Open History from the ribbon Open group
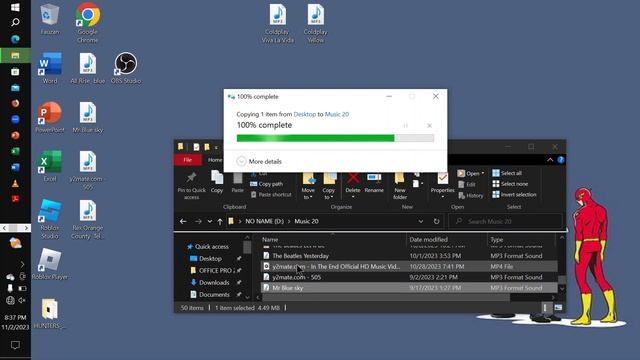 point(471,196)
